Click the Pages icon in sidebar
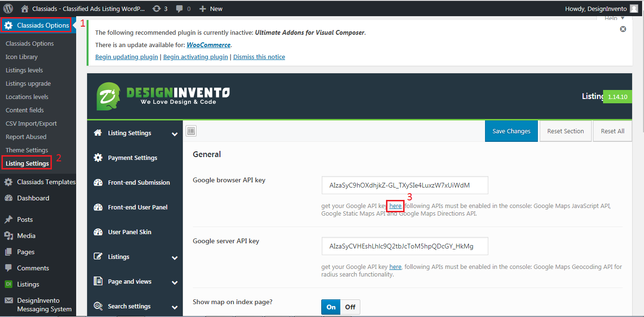This screenshot has height=317, width=644. coord(9,252)
